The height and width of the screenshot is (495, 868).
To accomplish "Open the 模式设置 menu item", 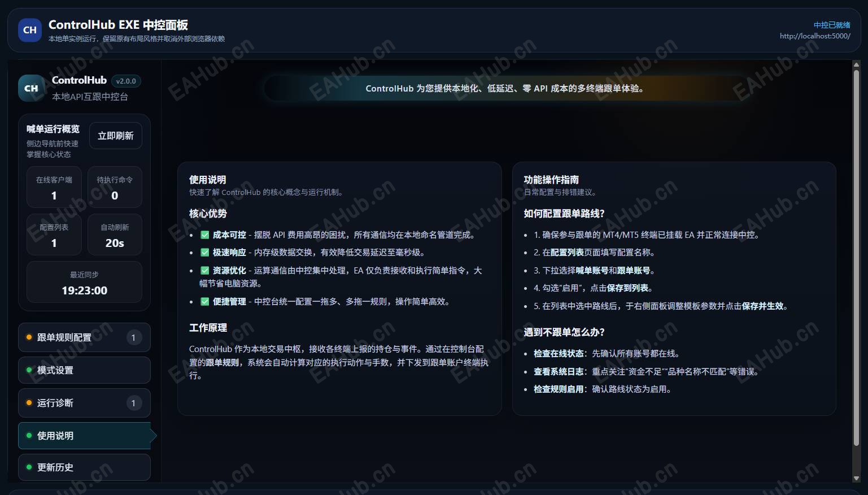I will 85,370.
